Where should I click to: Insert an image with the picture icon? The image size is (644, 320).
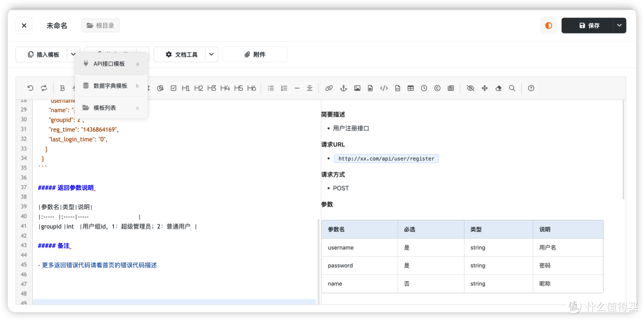[x=357, y=88]
